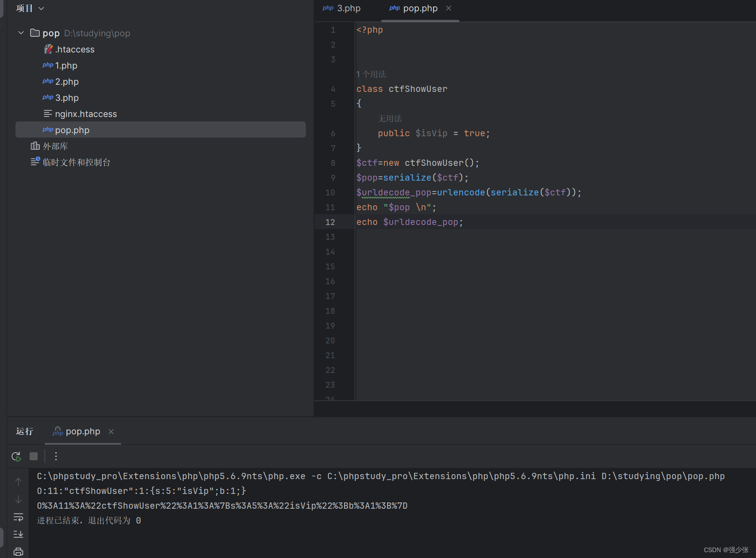The image size is (756, 558).
Task: Click the '1 个用法' usage hint
Action: click(x=371, y=74)
